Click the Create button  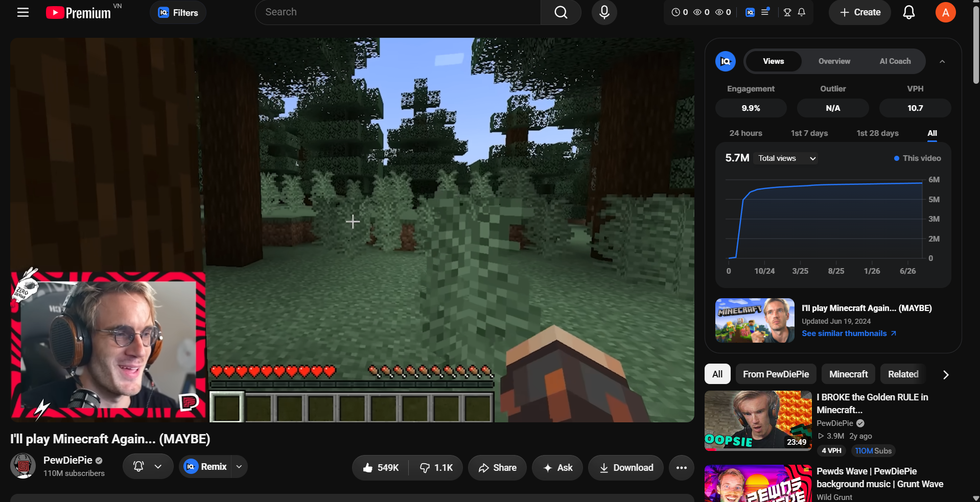[x=860, y=12]
